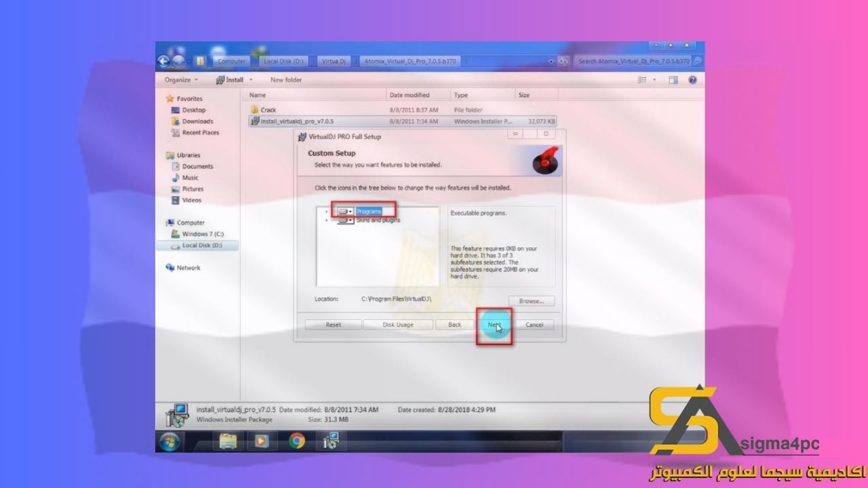Click Computer in the address breadcrumb
Viewport: 868px width, 488px height.
pyautogui.click(x=231, y=61)
